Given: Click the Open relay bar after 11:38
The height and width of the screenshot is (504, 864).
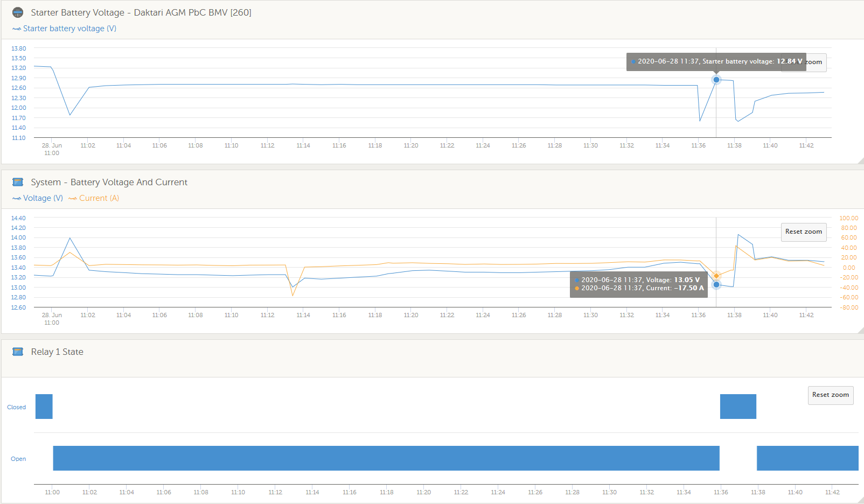Looking at the screenshot, I should coord(807,458).
